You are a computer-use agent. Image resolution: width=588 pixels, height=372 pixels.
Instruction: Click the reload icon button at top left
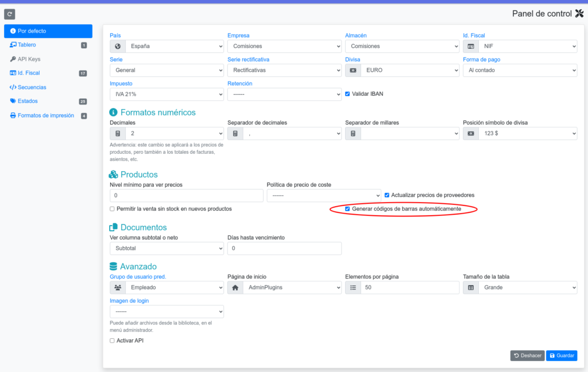click(x=10, y=14)
